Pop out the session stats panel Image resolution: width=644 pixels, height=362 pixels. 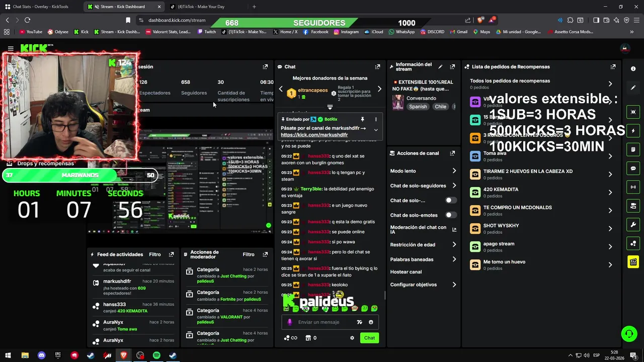[265, 66]
